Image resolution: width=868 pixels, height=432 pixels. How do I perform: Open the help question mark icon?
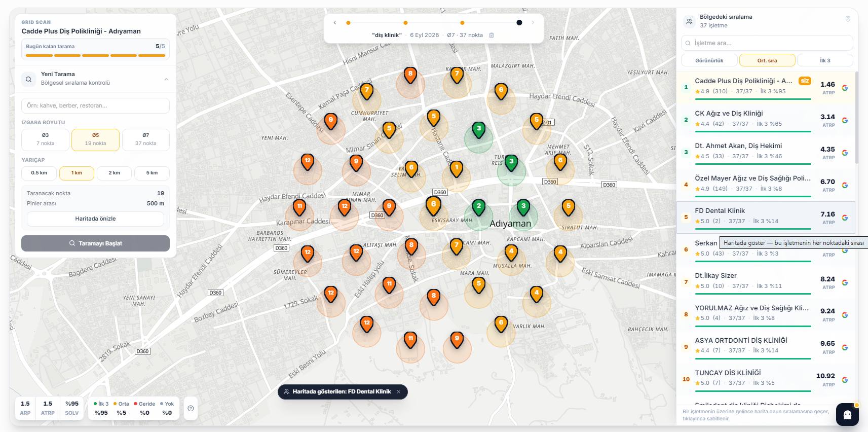pyautogui.click(x=191, y=408)
